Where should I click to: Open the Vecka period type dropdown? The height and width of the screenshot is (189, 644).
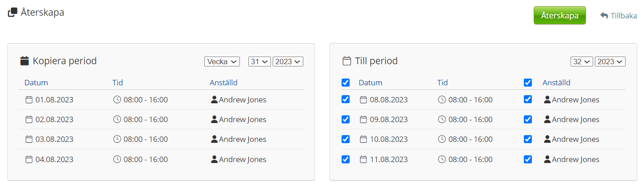click(x=222, y=62)
